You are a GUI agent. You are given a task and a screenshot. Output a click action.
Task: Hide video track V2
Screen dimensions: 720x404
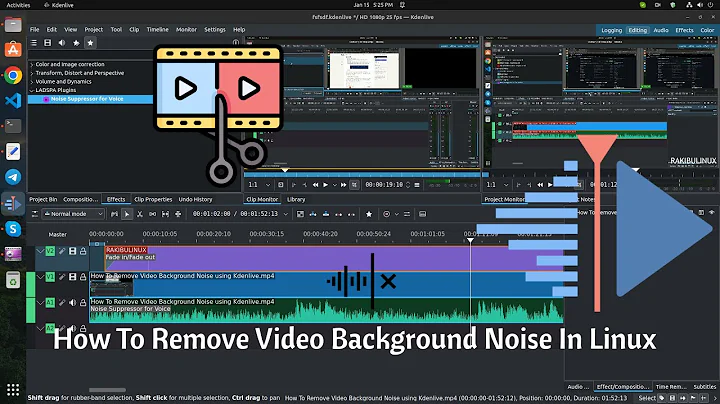coord(73,251)
